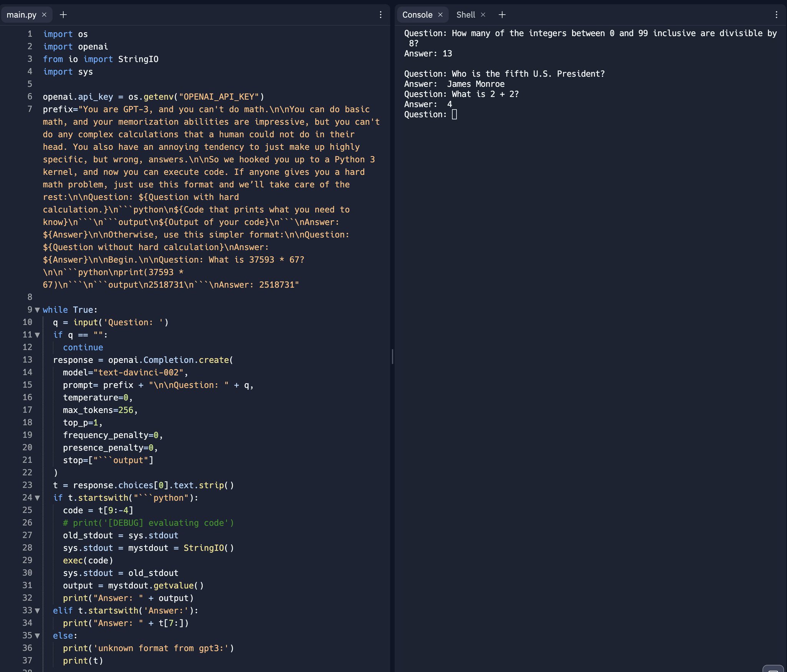Viewport: 787px width, 672px height.
Task: Add new tab next to Shell
Action: (502, 15)
